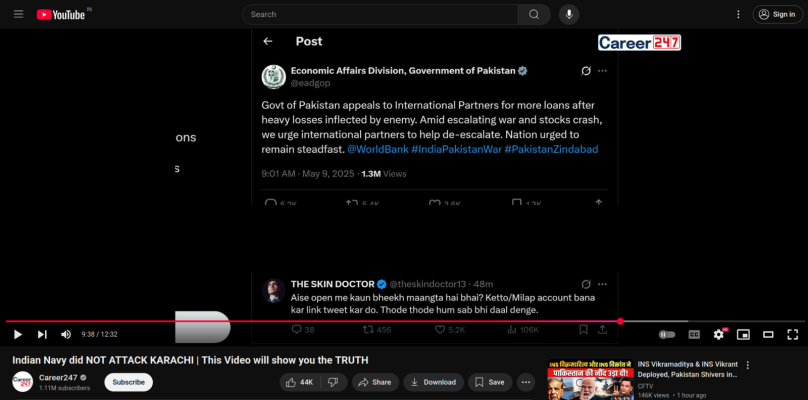Turn on closed captions
This screenshot has height=400, width=808.
pos(694,335)
